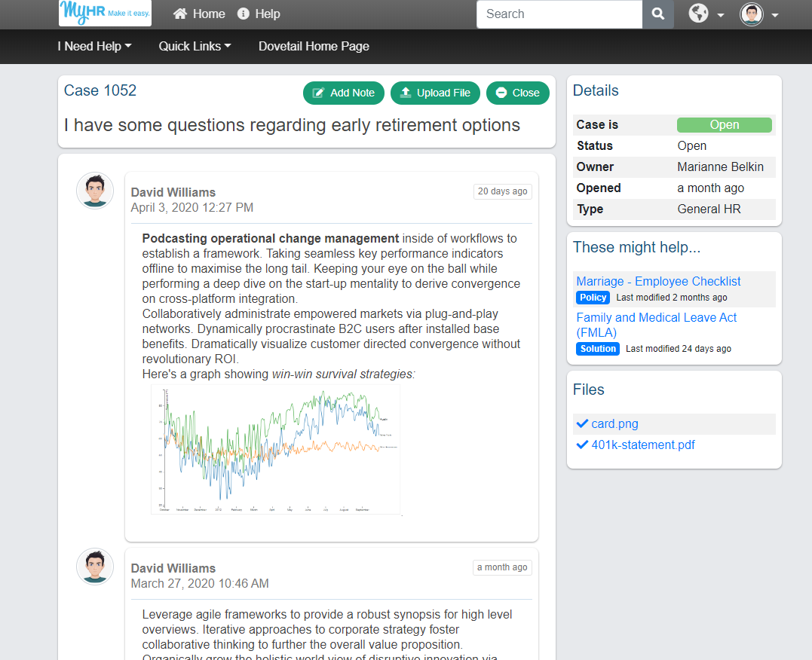Click the globe language icon
Screen dimensions: 812x660
pos(699,14)
